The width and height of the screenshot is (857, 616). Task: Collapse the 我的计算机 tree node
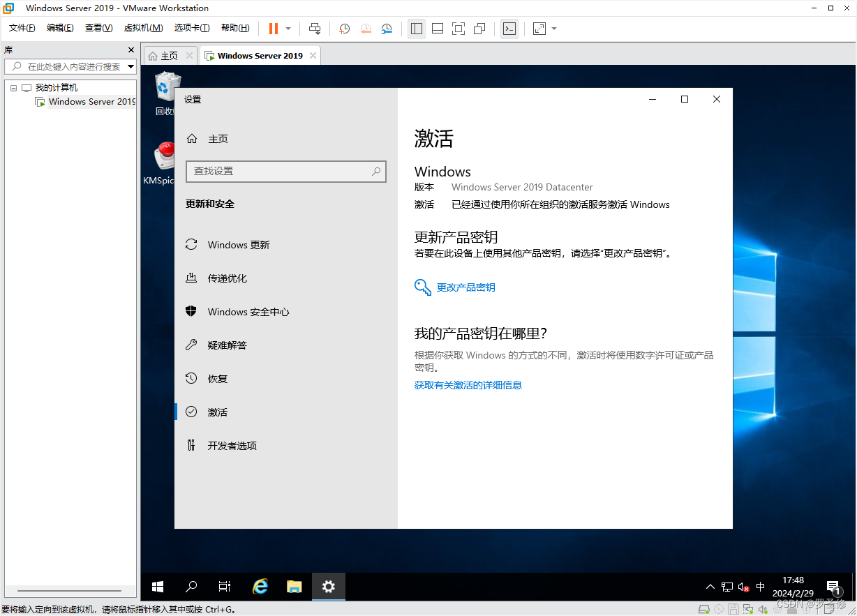13,88
